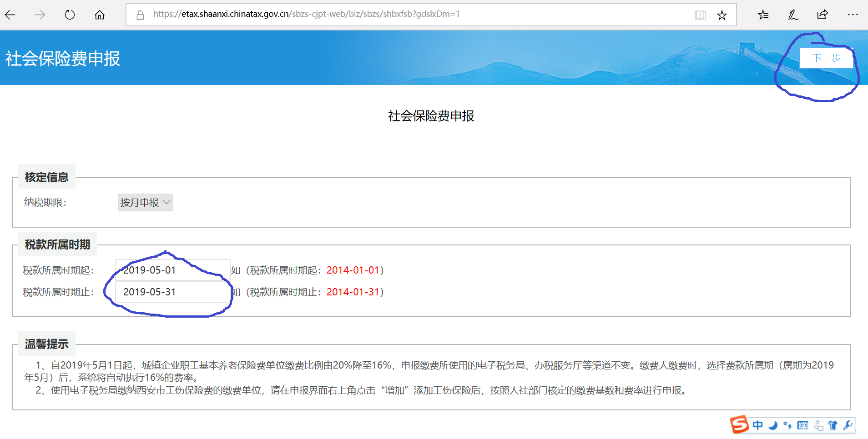Toggle Chinese punctuation mode on Sogou bar
Screen dimensions: 868x439
pos(787,425)
